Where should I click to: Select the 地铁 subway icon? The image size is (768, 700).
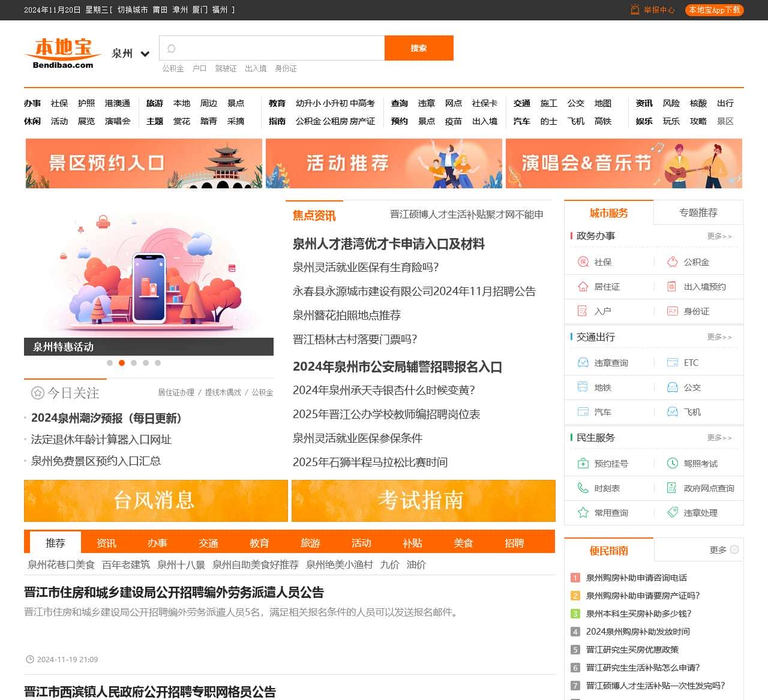point(583,387)
